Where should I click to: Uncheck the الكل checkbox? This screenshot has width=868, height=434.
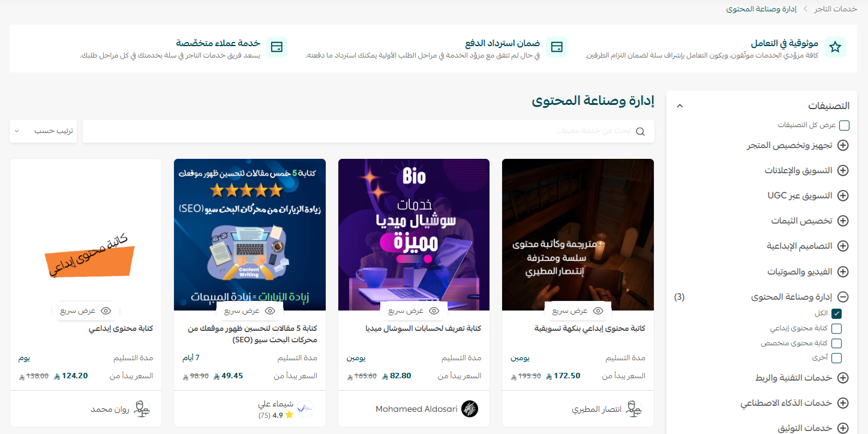click(x=837, y=314)
